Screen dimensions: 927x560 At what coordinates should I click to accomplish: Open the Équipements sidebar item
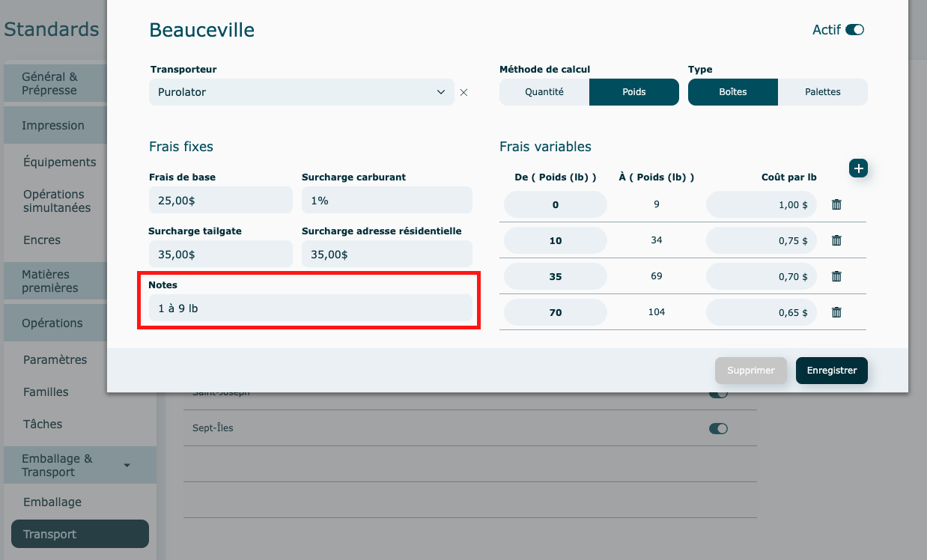[60, 162]
